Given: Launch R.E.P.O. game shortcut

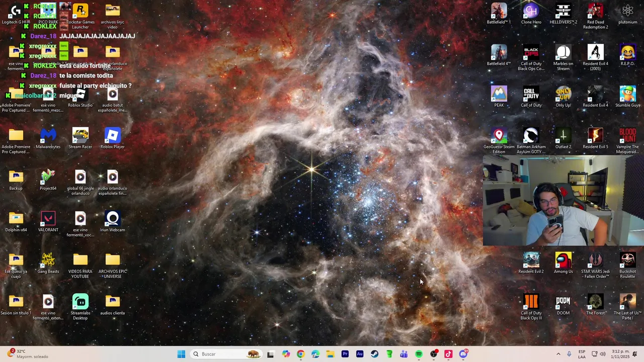Looking at the screenshot, I should click(x=627, y=55).
